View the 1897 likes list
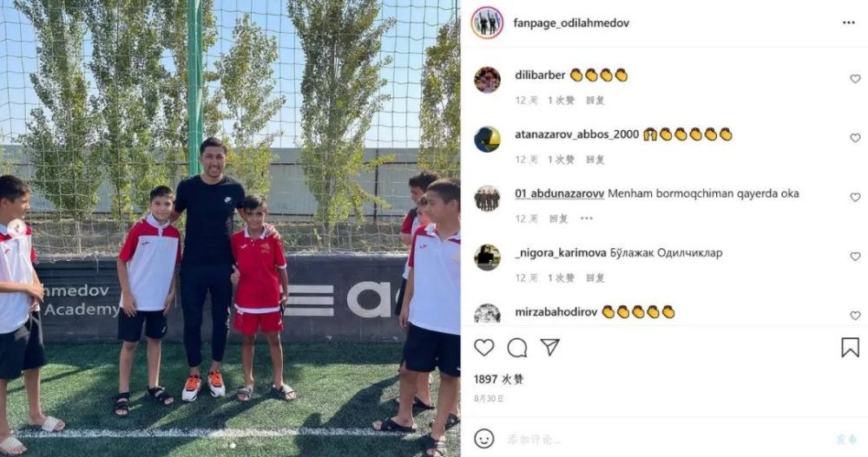The width and height of the screenshot is (868, 457). pos(498,380)
